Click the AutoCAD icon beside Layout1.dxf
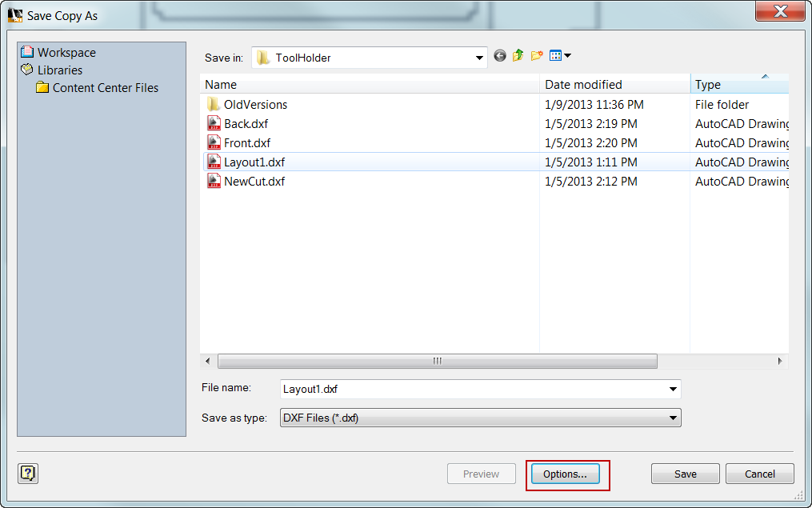 pos(214,162)
